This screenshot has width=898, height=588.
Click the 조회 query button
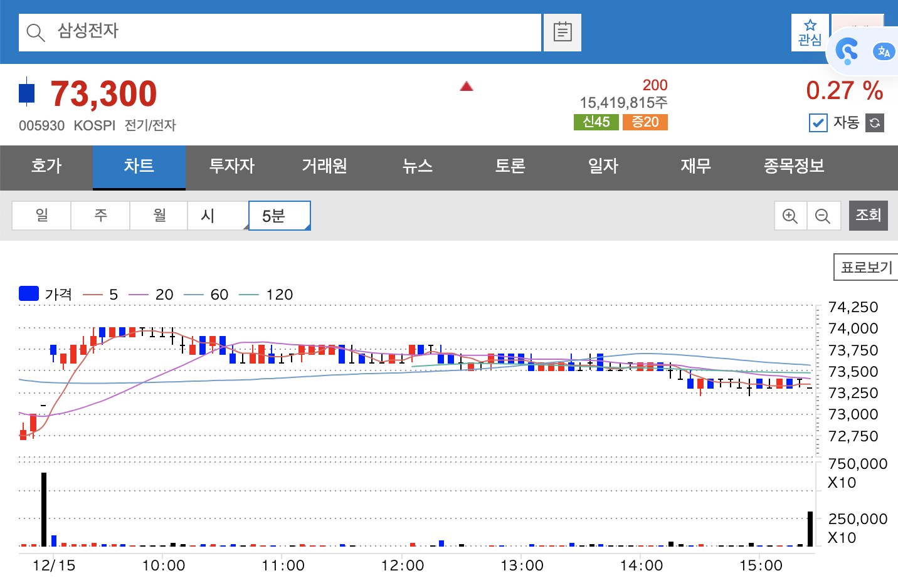[x=869, y=216]
